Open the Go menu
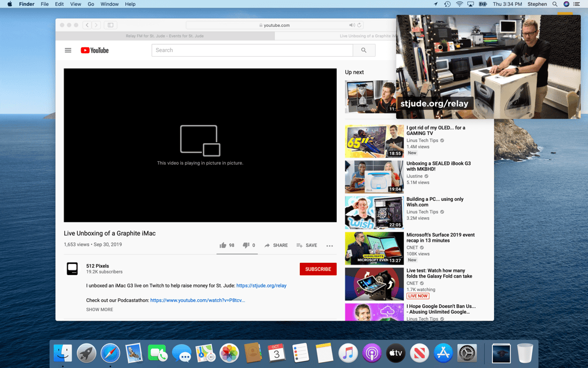Viewport: 588px width, 368px height. (x=91, y=4)
